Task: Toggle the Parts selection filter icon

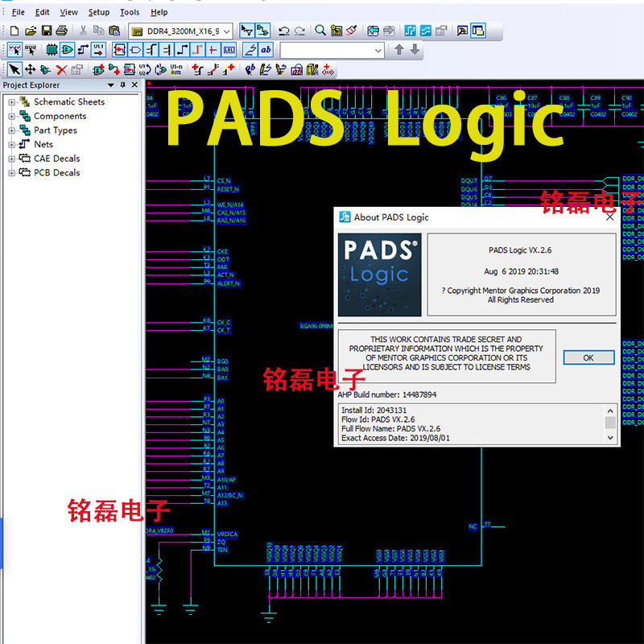Action: coord(52,50)
